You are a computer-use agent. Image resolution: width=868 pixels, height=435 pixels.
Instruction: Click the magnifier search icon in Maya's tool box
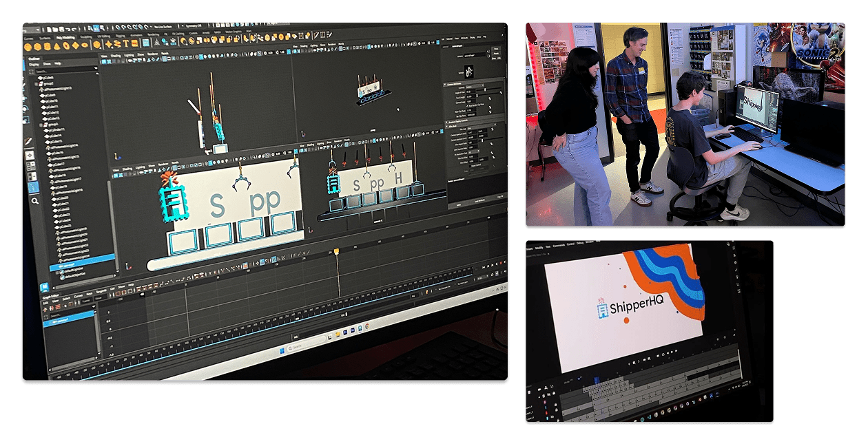[x=34, y=201]
